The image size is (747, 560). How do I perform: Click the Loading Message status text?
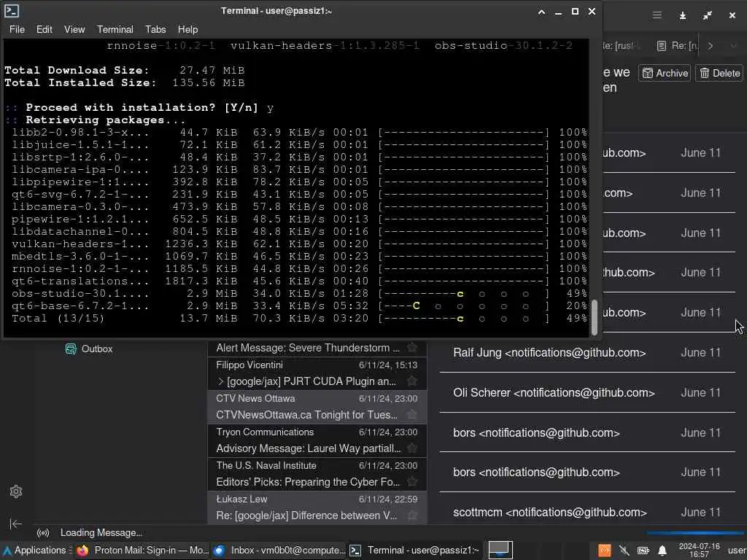101,533
